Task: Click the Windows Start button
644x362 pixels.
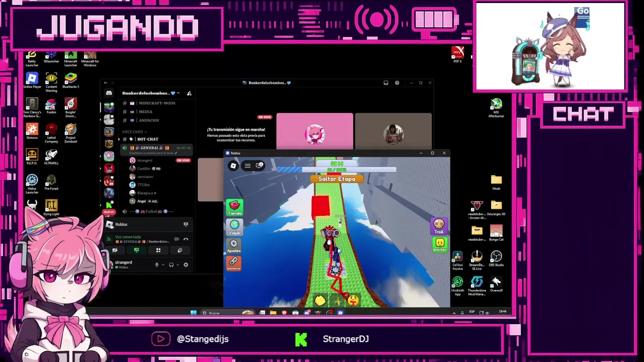Action: [193, 313]
